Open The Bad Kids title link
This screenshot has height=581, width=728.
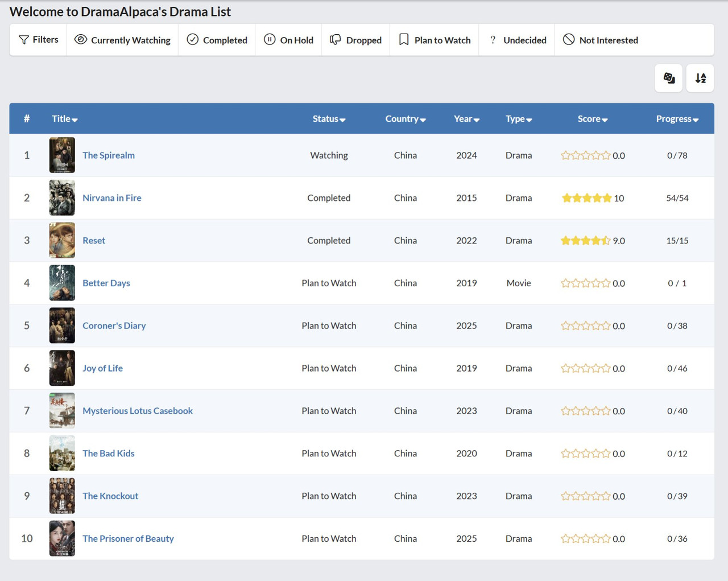tap(109, 454)
